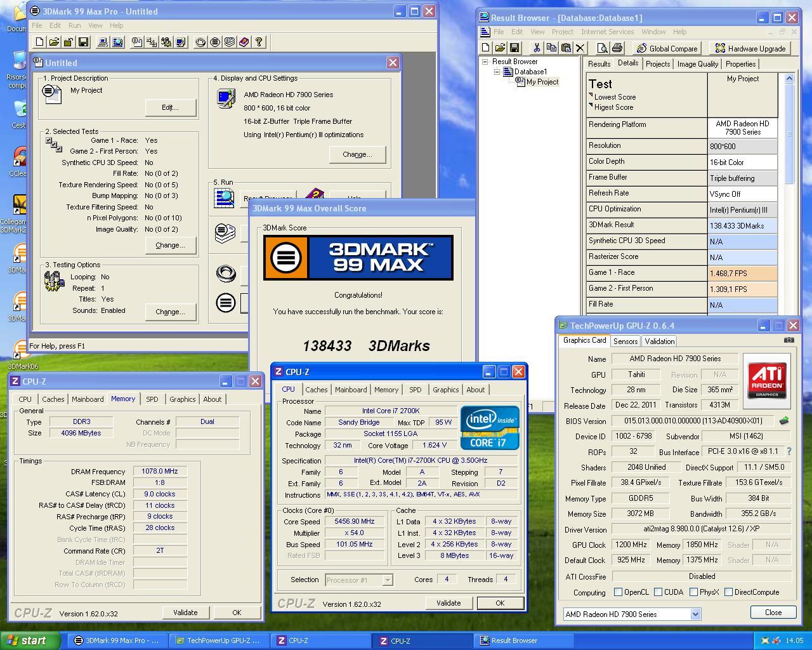Click Windows start button
812x650 pixels.
coord(30,640)
